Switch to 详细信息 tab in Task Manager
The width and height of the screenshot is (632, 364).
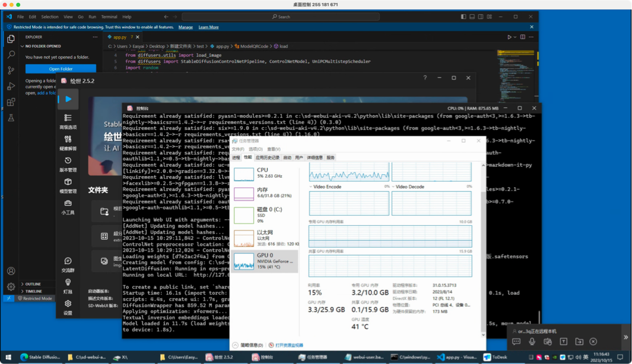315,158
